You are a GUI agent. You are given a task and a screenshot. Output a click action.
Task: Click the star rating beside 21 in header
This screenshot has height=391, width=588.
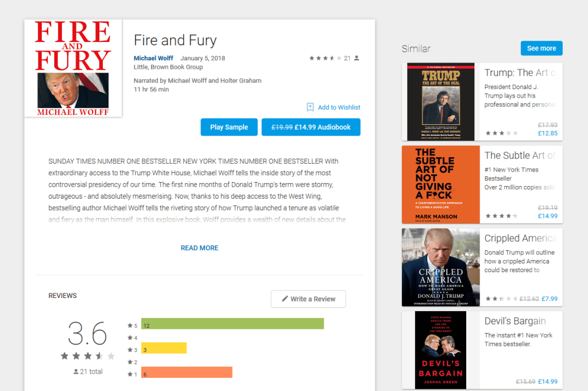pos(325,58)
